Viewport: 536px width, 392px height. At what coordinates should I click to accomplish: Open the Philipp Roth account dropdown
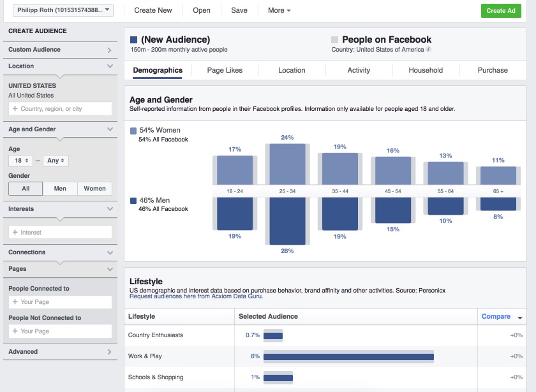click(x=63, y=10)
